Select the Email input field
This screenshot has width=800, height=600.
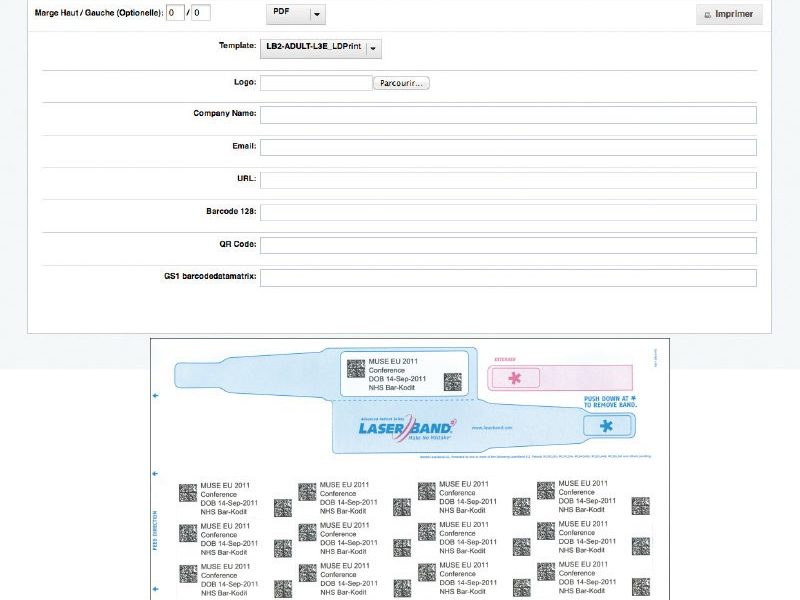coord(508,147)
